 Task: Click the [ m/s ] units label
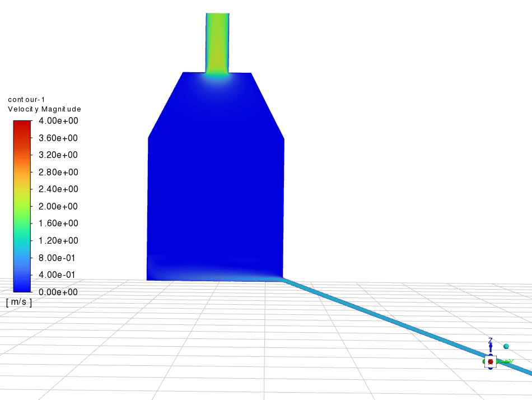coord(19,303)
